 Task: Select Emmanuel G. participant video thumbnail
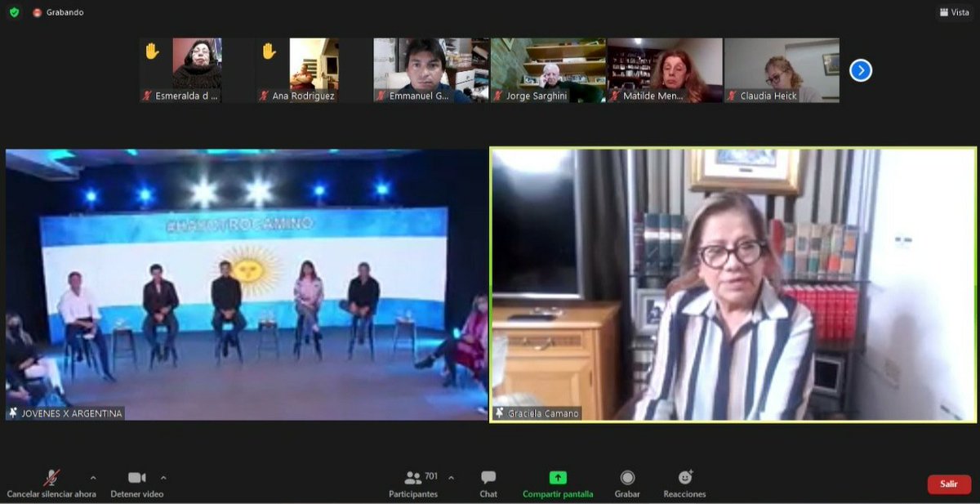point(431,70)
